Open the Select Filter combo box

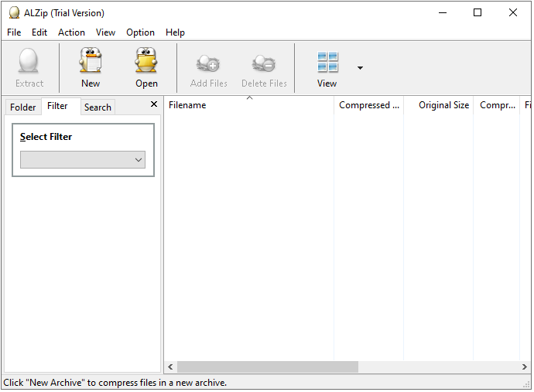click(x=83, y=159)
